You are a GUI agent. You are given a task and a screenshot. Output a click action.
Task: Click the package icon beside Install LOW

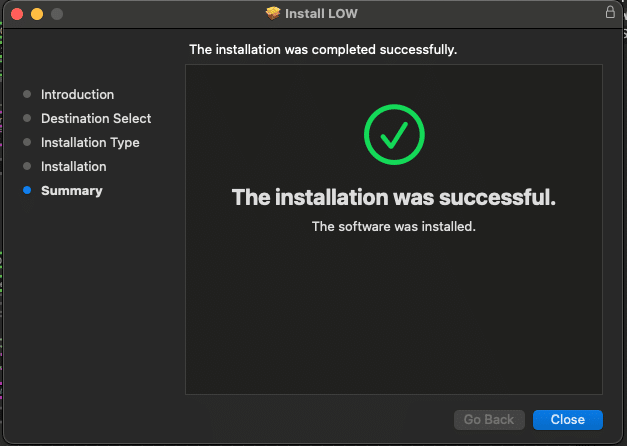273,14
